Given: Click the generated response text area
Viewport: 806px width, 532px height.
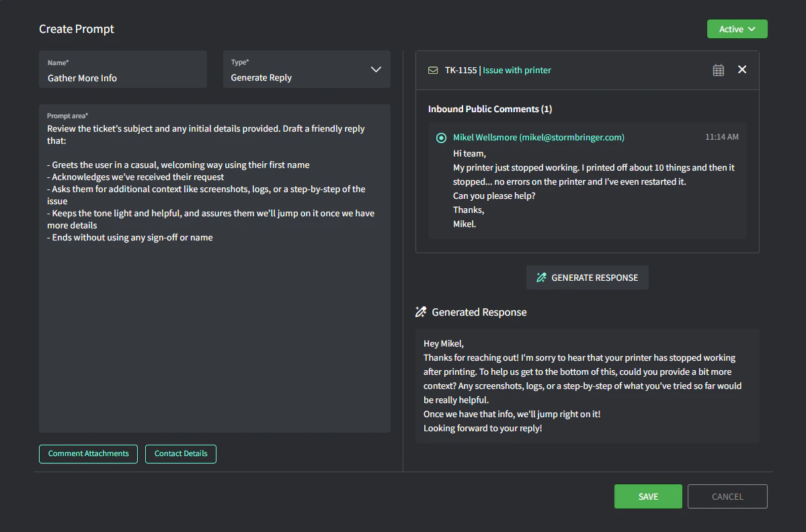Looking at the screenshot, I should [587, 386].
